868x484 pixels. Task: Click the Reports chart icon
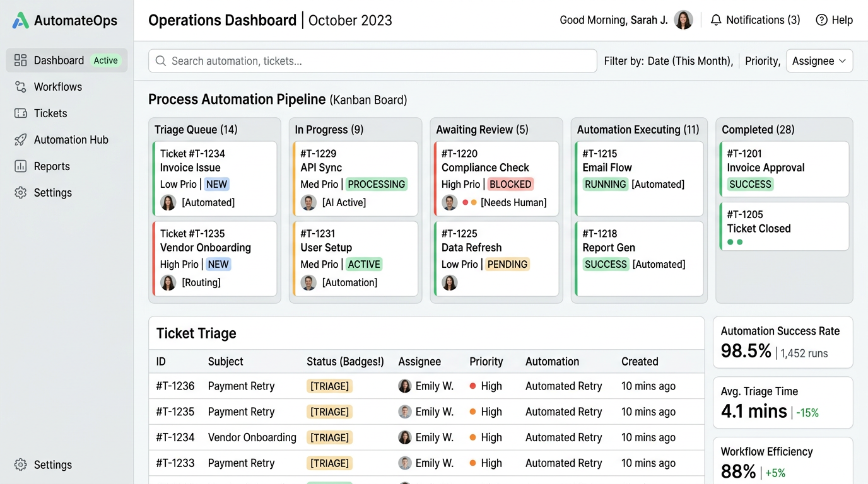coord(21,166)
